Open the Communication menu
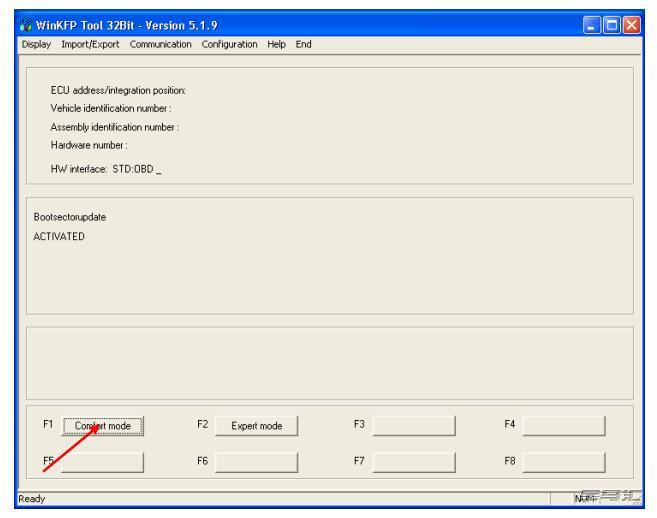 (160, 44)
